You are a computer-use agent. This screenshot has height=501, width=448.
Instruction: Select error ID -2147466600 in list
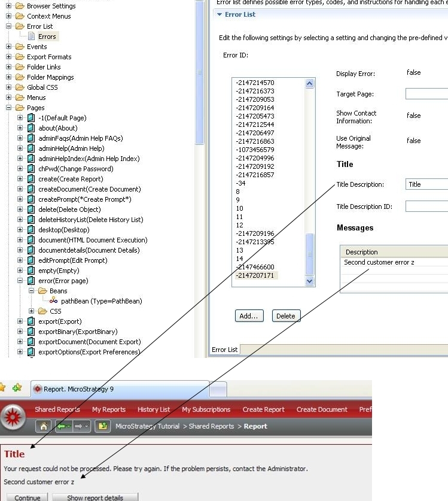(255, 267)
